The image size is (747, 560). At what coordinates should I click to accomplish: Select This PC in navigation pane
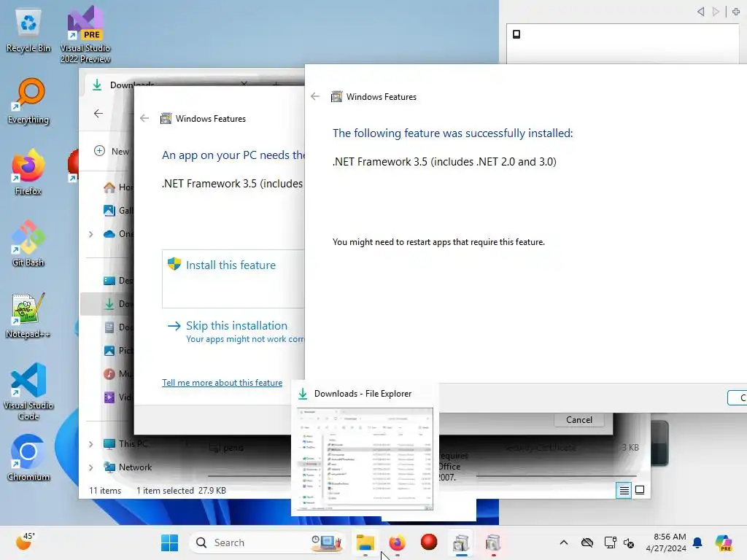(125, 444)
